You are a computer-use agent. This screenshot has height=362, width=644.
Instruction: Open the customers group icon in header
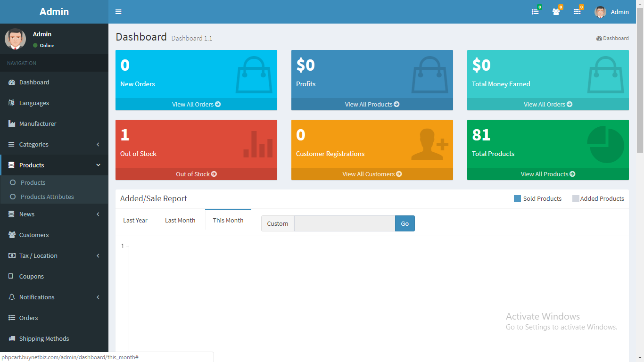(556, 12)
